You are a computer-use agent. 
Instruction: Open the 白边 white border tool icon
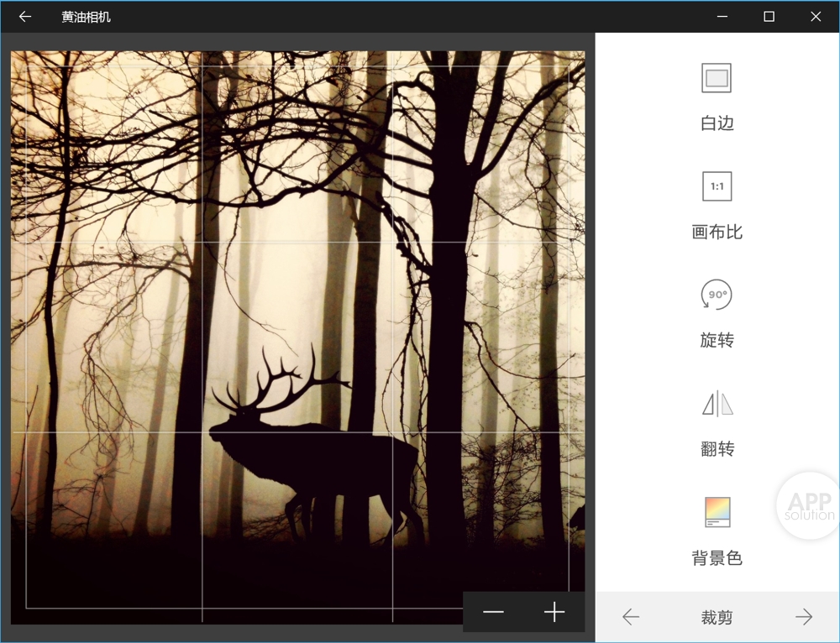717,78
